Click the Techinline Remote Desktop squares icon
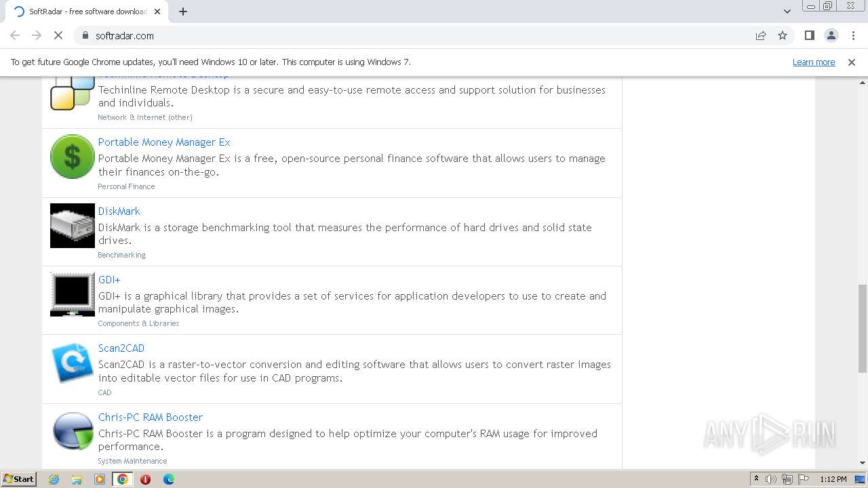 (73, 93)
